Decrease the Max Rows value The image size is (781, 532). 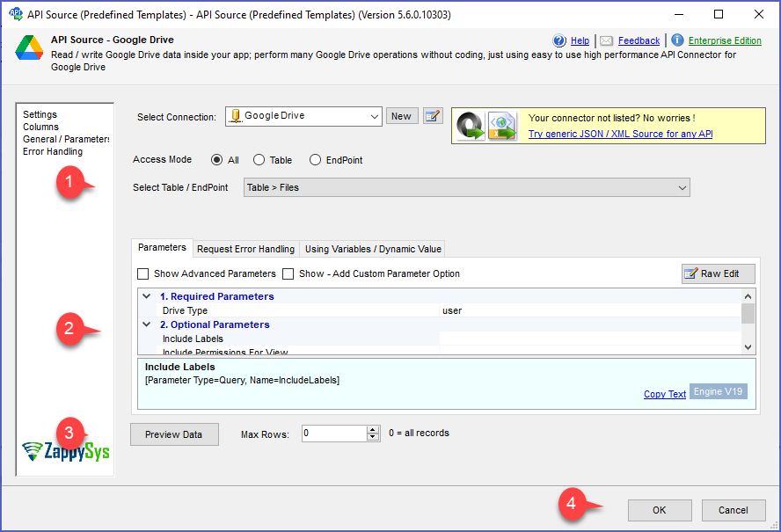click(x=373, y=437)
